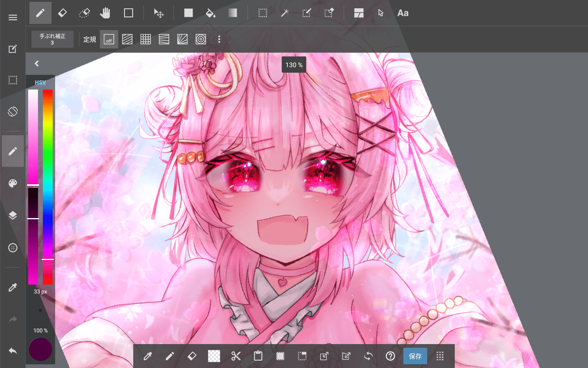This screenshot has width=588, height=368.
Task: Click the first export arrow icon
Action: pos(324,356)
